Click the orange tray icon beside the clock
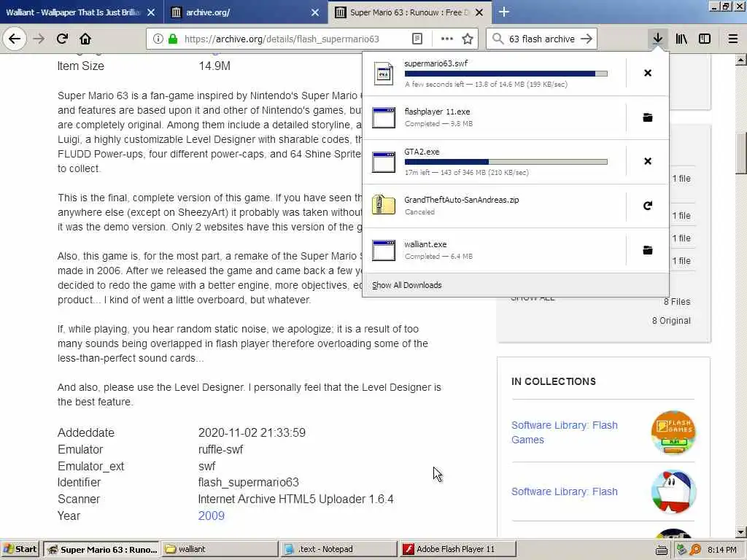Image resolution: width=747 pixels, height=560 pixels. [695, 550]
